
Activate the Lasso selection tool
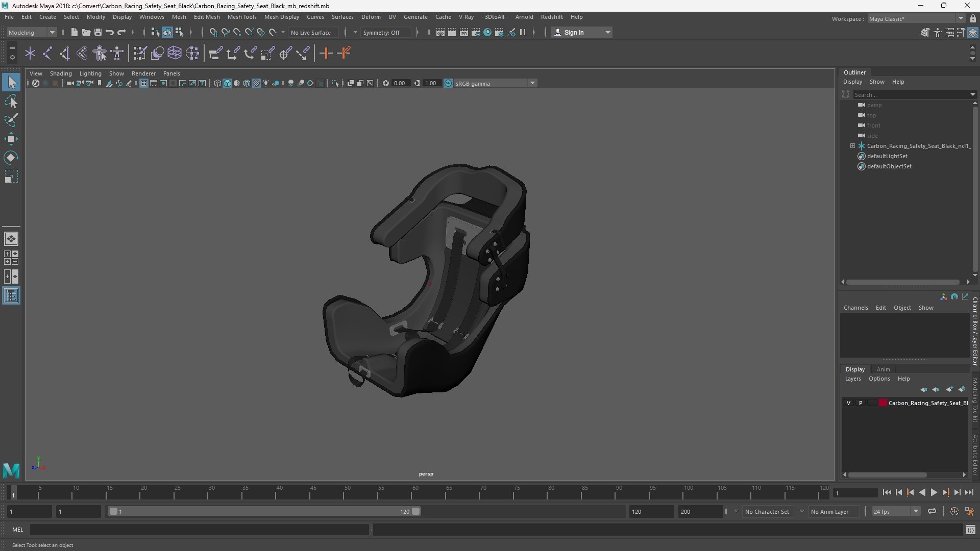click(11, 102)
